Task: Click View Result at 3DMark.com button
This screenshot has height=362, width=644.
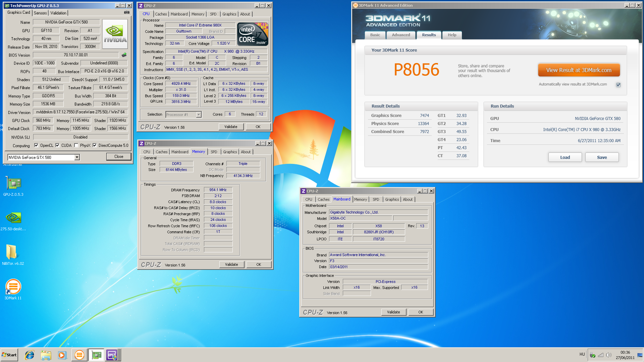Action: 579,70
